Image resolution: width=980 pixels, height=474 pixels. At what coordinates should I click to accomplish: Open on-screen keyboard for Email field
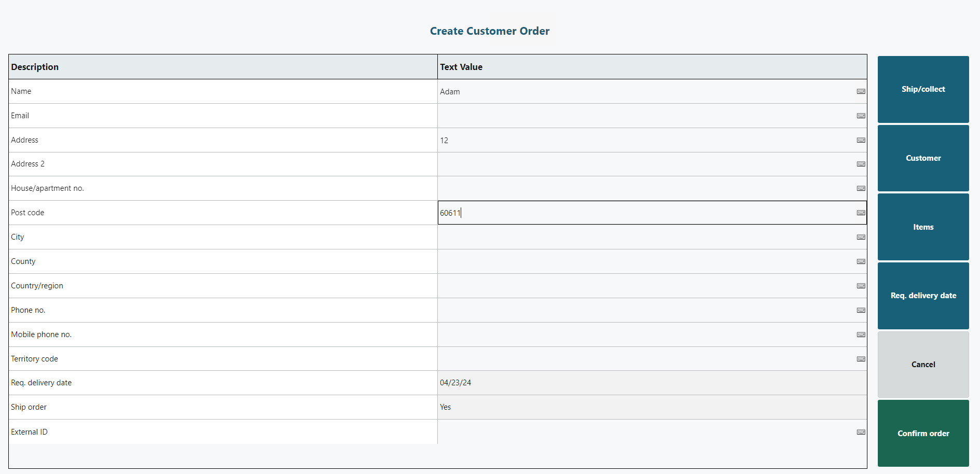[x=861, y=116]
